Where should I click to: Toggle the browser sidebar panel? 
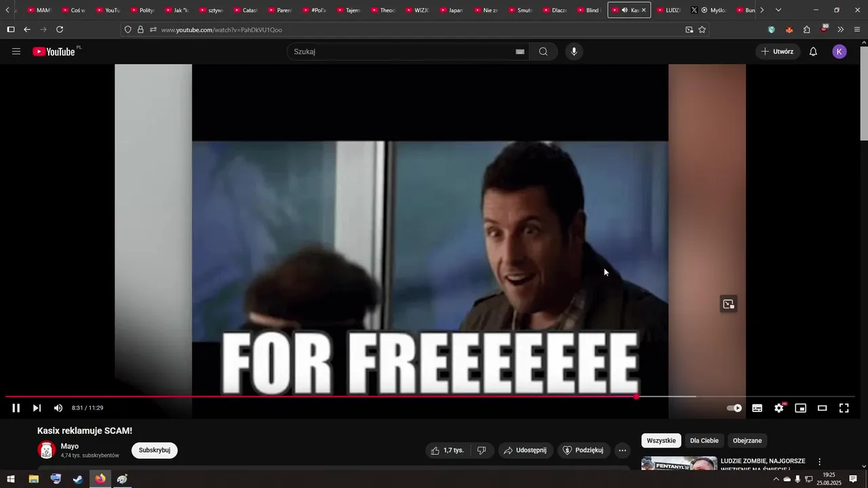point(11,30)
